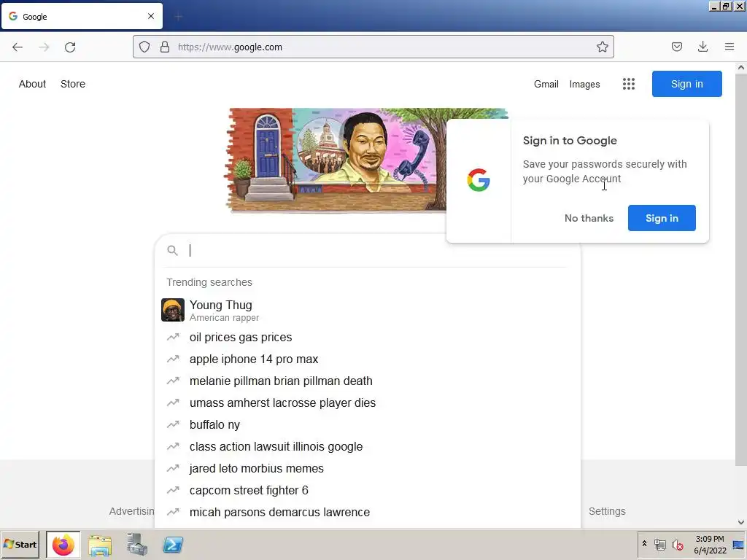This screenshot has width=747, height=560.
Task: Click the trend icon beside buffalo ny
Action: click(x=173, y=425)
